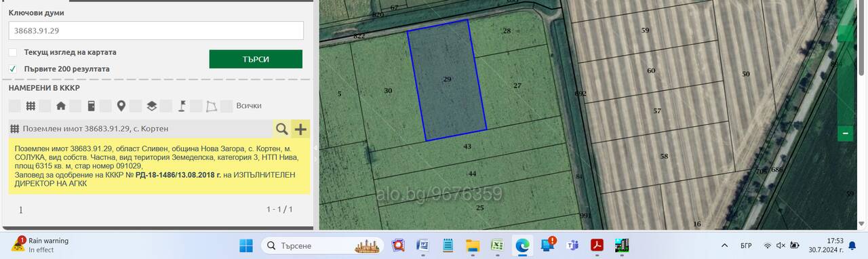Click the map pin address filter icon
868x259 pixels.
click(121, 106)
